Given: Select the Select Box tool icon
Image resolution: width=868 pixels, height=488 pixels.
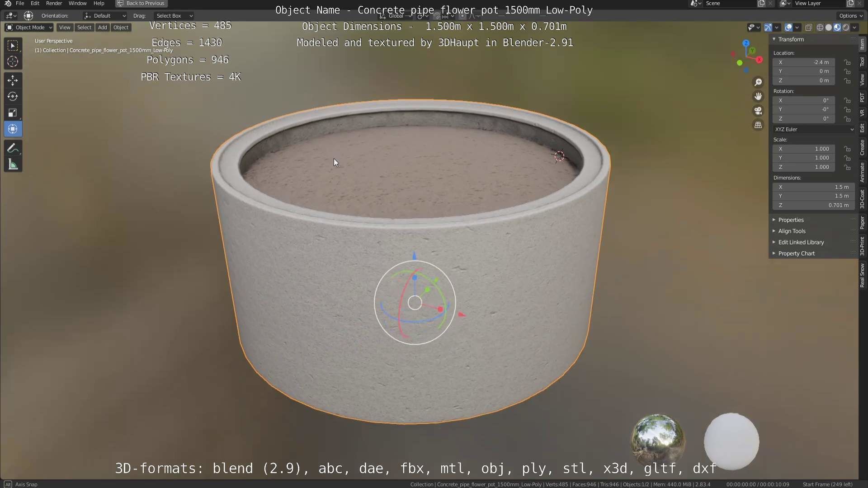Looking at the screenshot, I should [13, 45].
